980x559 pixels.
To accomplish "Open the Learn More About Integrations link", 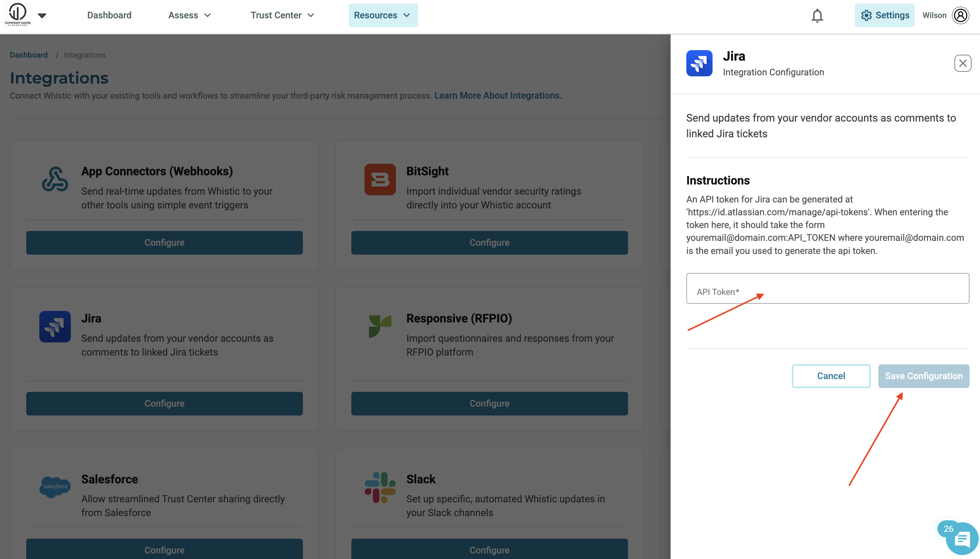I will point(498,96).
